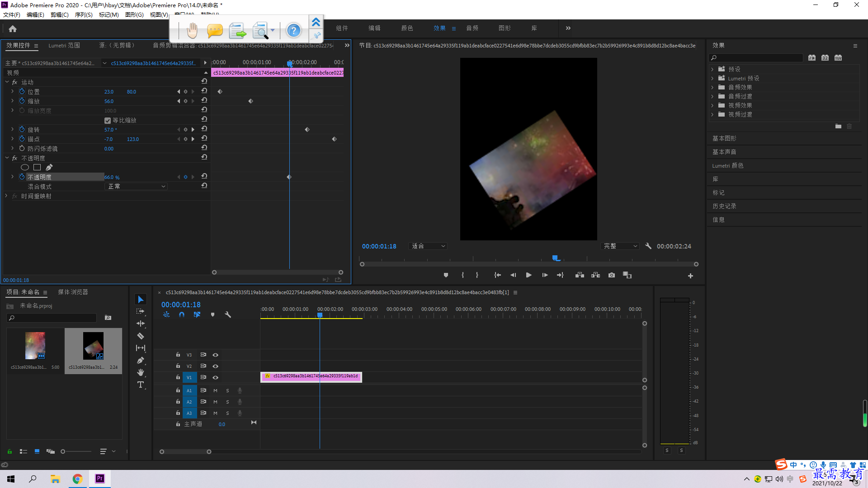Image resolution: width=868 pixels, height=488 pixels.
Task: Show more workspaces overflow chevron
Action: [x=568, y=28]
